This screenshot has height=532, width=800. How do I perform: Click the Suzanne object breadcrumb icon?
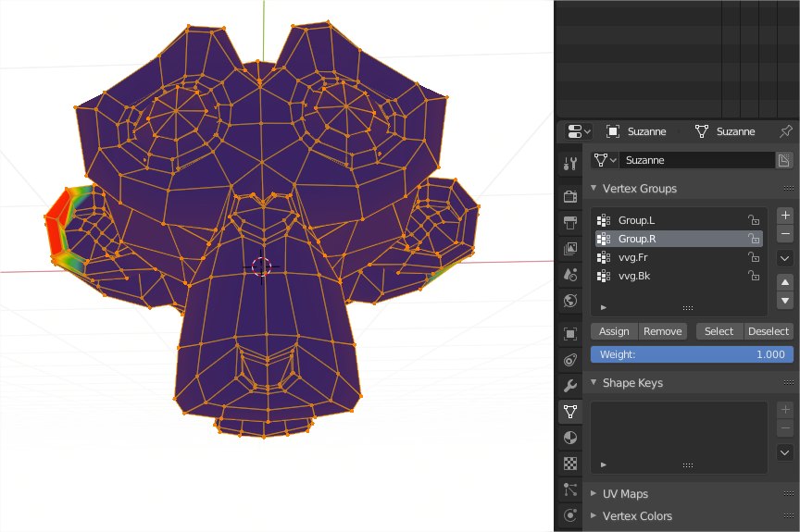point(612,131)
